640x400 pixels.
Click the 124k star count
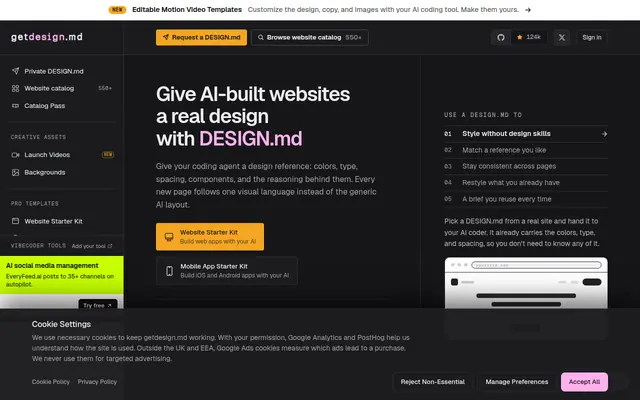tap(529, 37)
